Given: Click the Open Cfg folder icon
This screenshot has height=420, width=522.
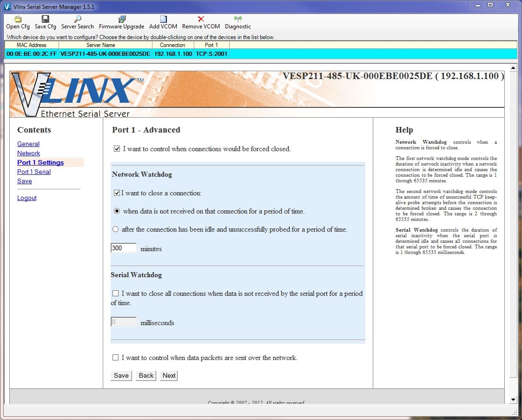Looking at the screenshot, I should coord(18,20).
